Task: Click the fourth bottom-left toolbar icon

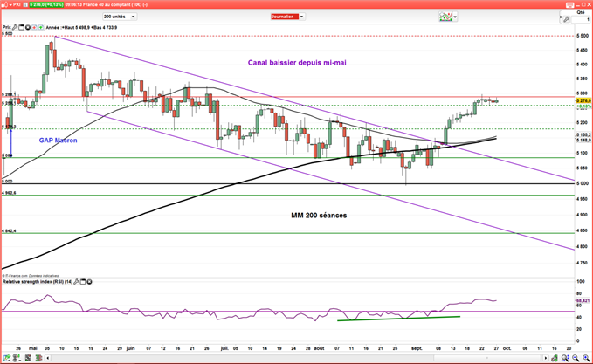Action: click(38, 358)
